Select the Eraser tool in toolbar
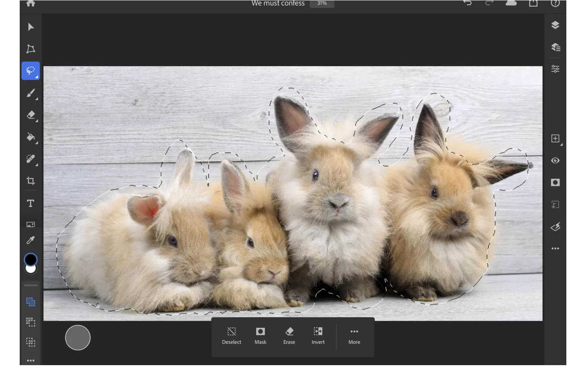The height and width of the screenshot is (375, 588). click(x=31, y=115)
